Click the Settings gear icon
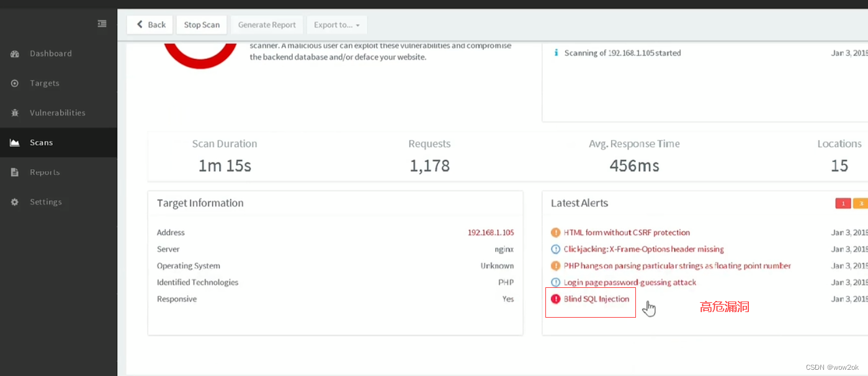Viewport: 868px width, 376px height. 15,202
